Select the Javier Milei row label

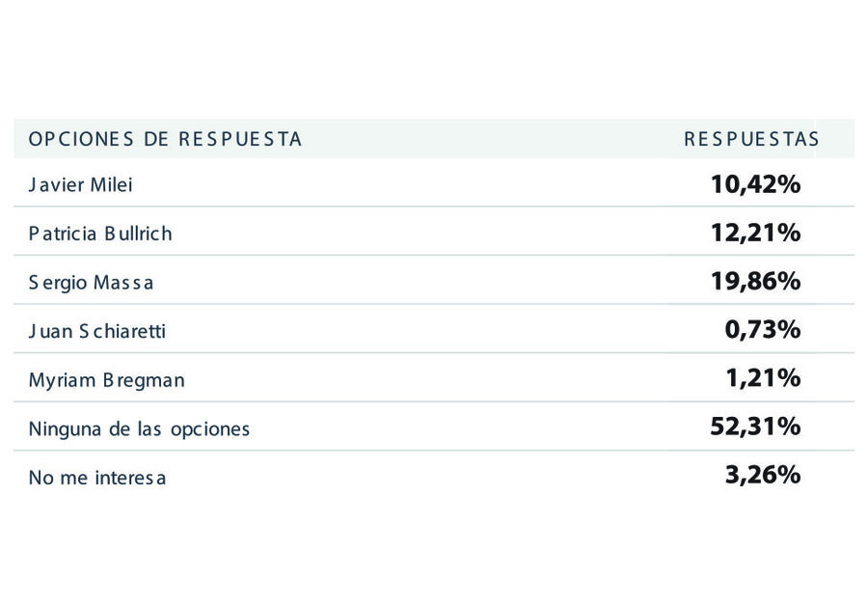pos(81,185)
